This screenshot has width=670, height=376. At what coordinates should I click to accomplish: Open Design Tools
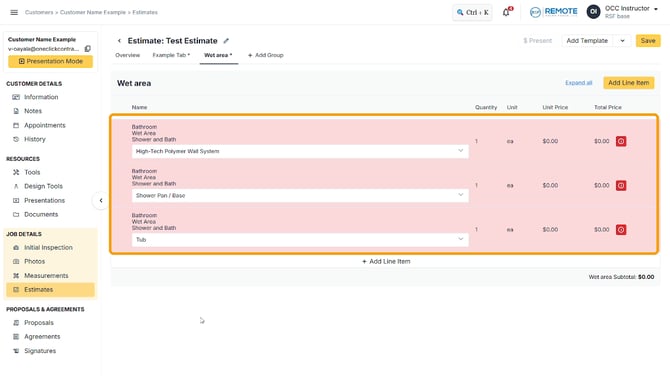click(x=43, y=186)
